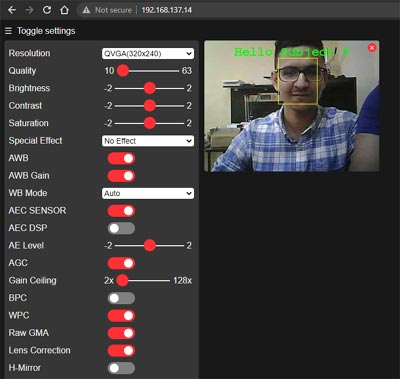The image size is (400, 379).
Task: Disable the WPC switch
Action: click(x=121, y=315)
